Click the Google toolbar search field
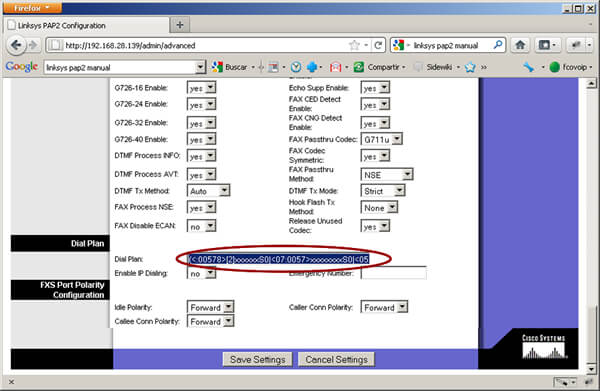 120,68
